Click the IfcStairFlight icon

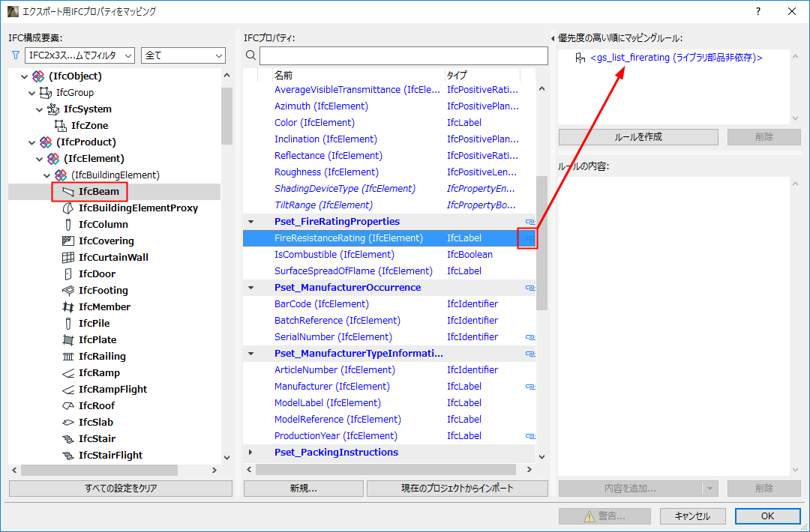67,456
